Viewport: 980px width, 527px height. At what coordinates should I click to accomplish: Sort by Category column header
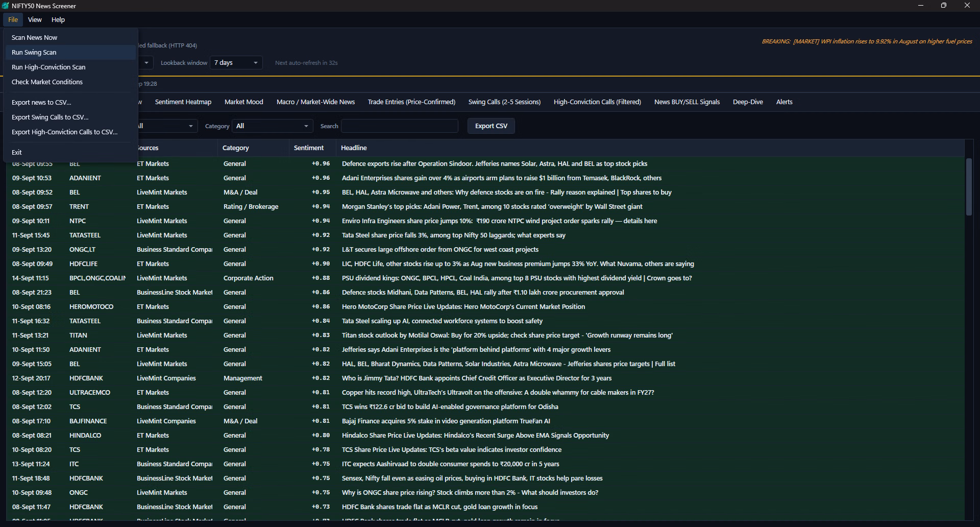coord(253,148)
